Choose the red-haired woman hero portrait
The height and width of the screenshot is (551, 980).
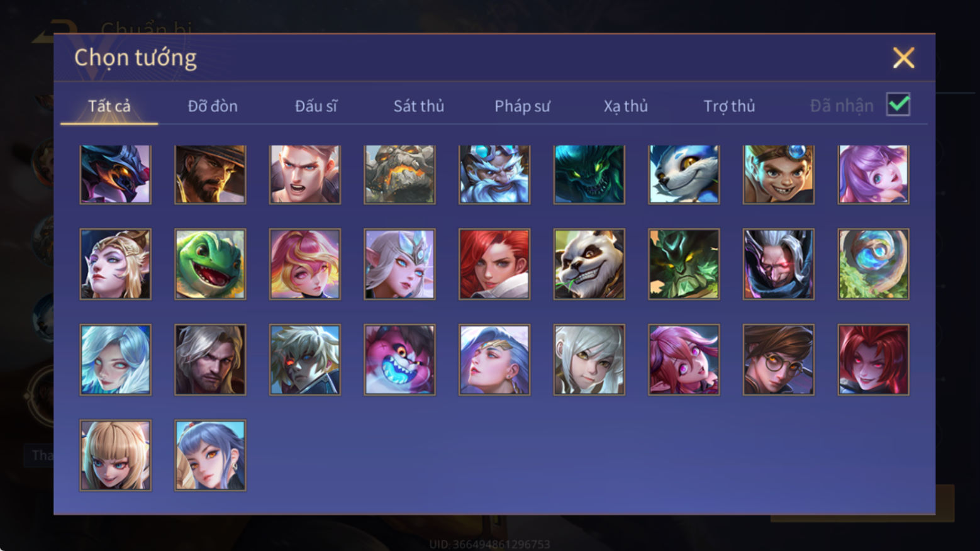tap(494, 264)
